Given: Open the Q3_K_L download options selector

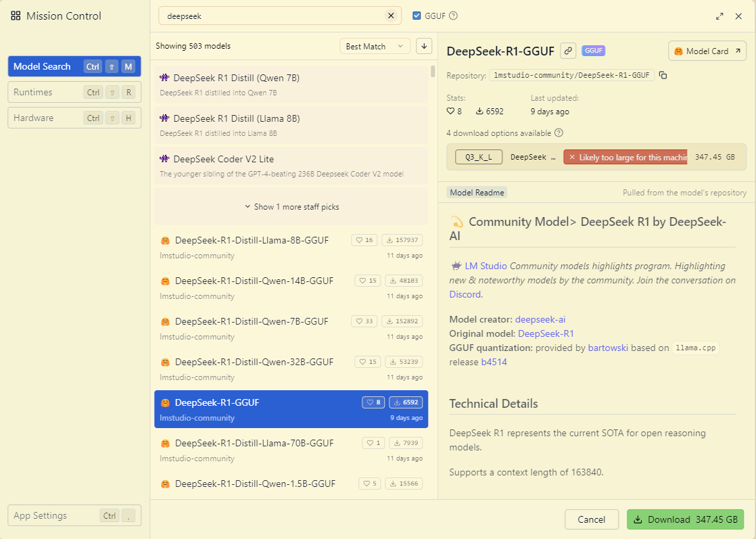Looking at the screenshot, I should (x=479, y=157).
